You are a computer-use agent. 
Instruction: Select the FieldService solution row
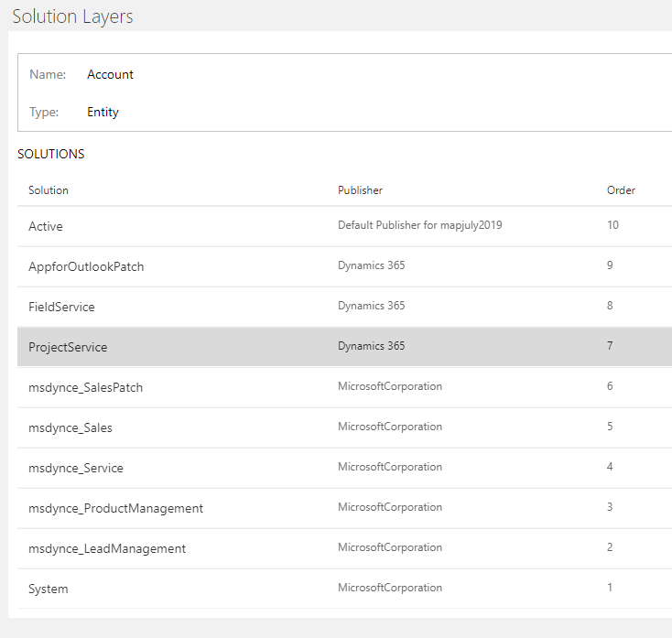click(x=344, y=307)
